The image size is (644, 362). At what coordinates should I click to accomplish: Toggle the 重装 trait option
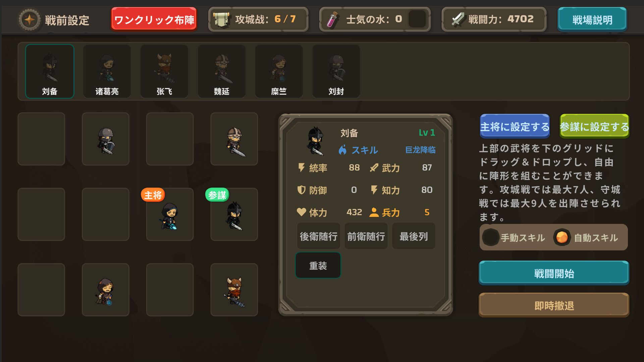318,265
